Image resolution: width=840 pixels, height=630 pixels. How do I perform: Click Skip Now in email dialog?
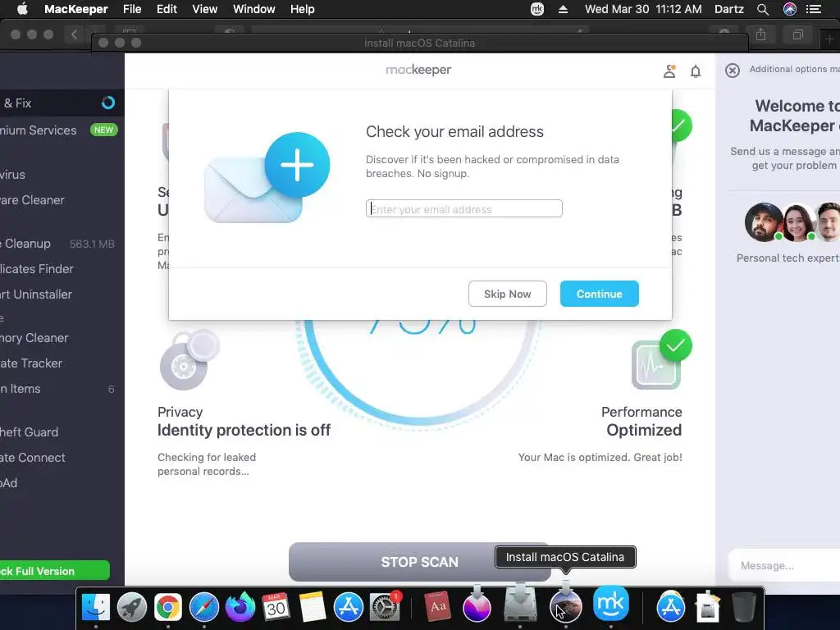pos(507,294)
